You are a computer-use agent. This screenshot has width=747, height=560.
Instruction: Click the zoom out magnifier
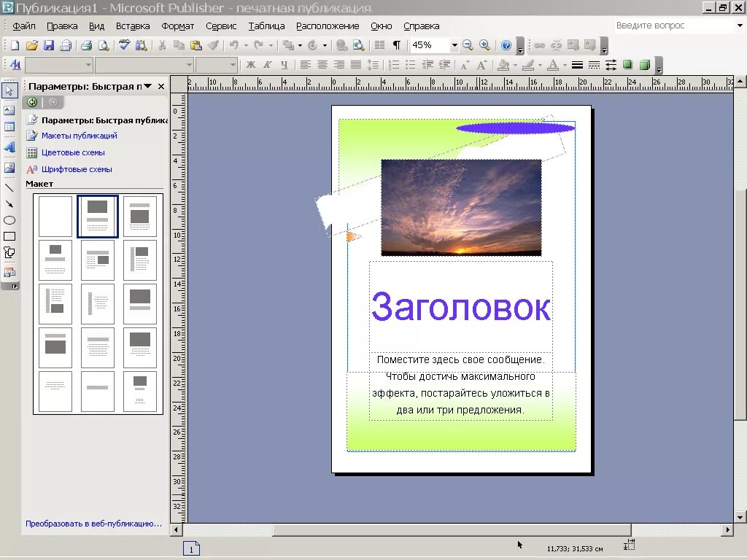pos(468,45)
